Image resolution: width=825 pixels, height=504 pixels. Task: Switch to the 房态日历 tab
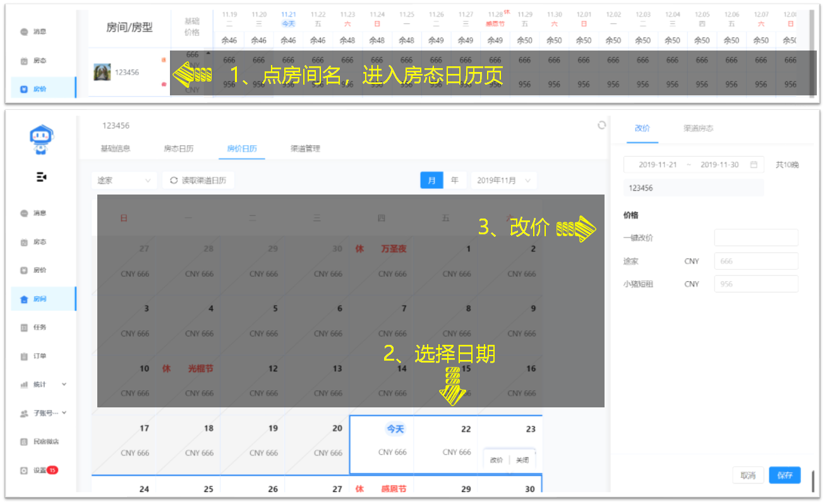pos(179,148)
